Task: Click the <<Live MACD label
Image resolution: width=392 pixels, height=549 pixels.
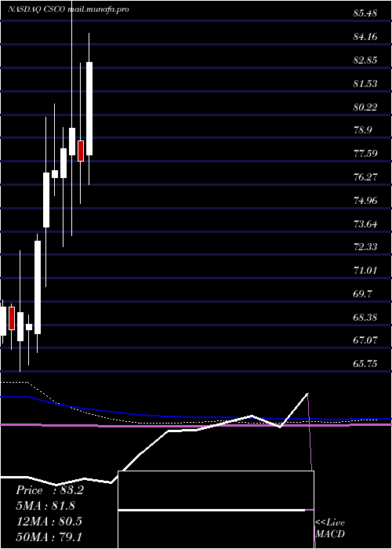Action: [330, 529]
